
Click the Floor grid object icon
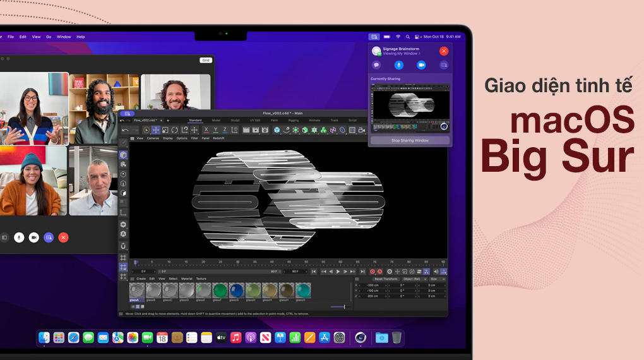point(352,130)
